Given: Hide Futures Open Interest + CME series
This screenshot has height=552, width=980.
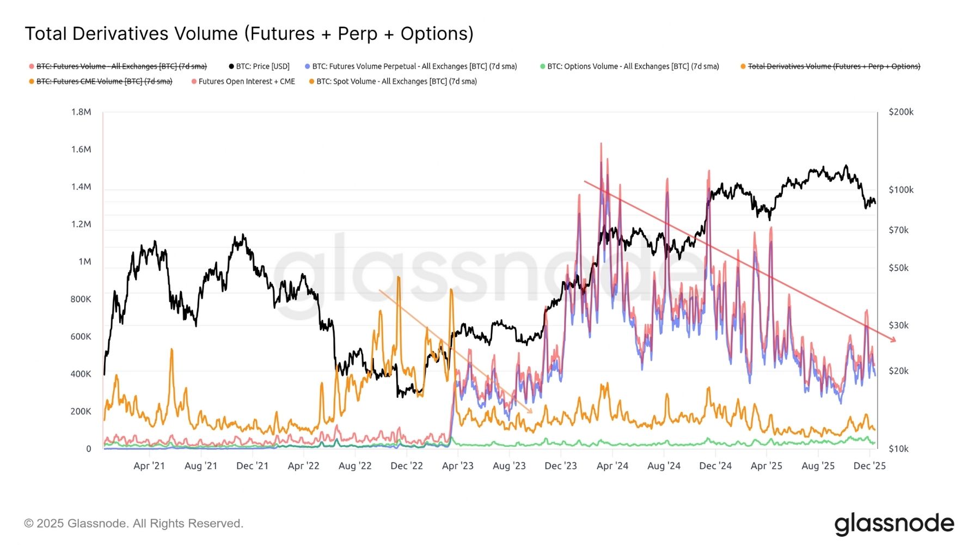Looking at the screenshot, I should [x=247, y=82].
